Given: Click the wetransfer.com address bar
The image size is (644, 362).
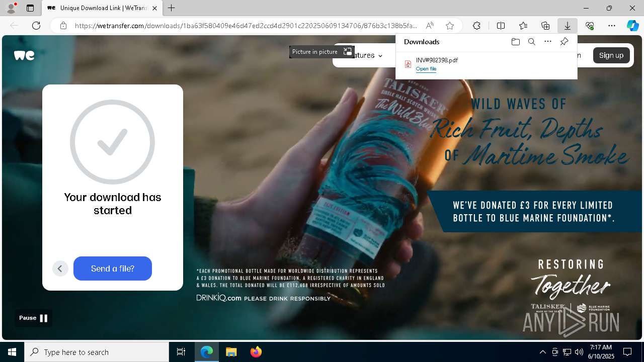Looking at the screenshot, I should (246, 26).
